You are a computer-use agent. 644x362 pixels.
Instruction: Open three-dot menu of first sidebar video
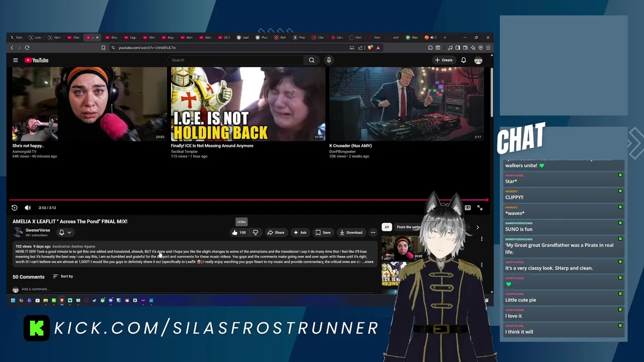[x=481, y=239]
